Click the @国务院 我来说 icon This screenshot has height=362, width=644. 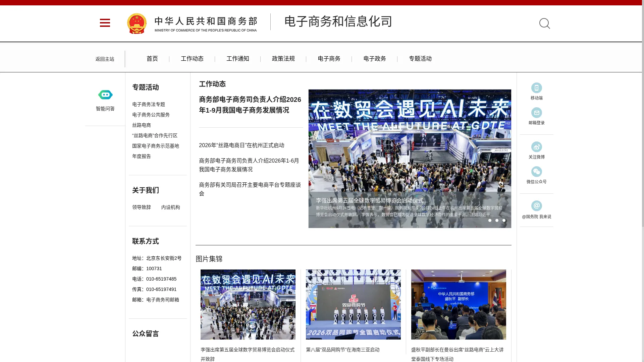537,206
